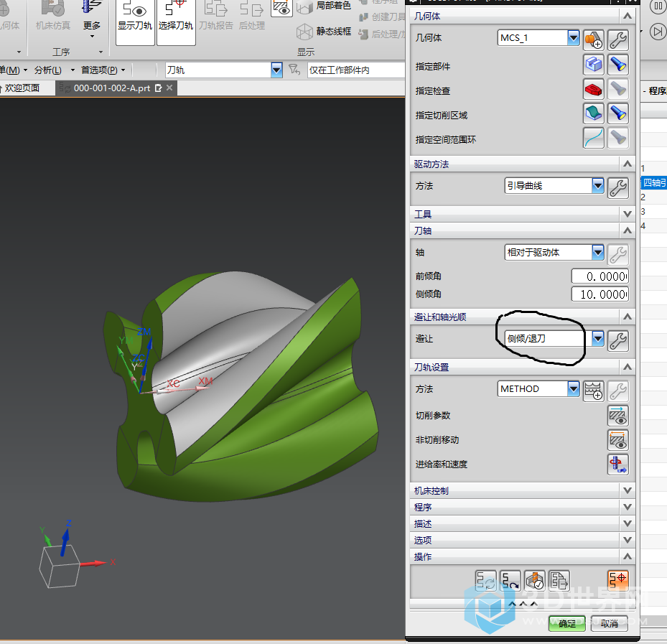Screen dimensions: 667x644
Task: Open 进给率和速度 feeds and speeds
Action: [x=617, y=465]
